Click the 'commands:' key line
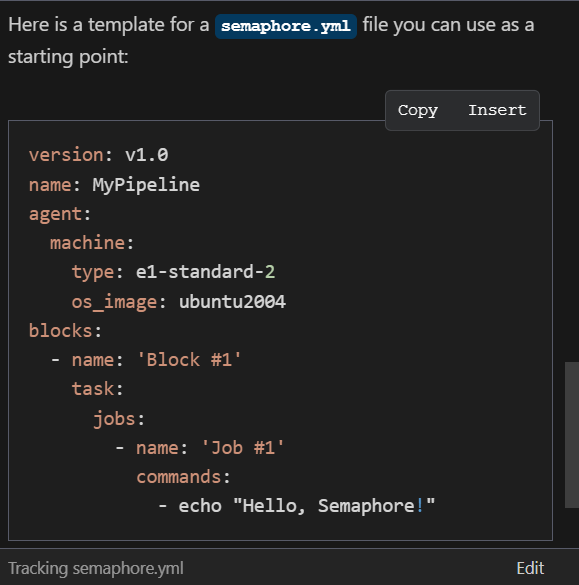The height and width of the screenshot is (585, 579). [183, 477]
